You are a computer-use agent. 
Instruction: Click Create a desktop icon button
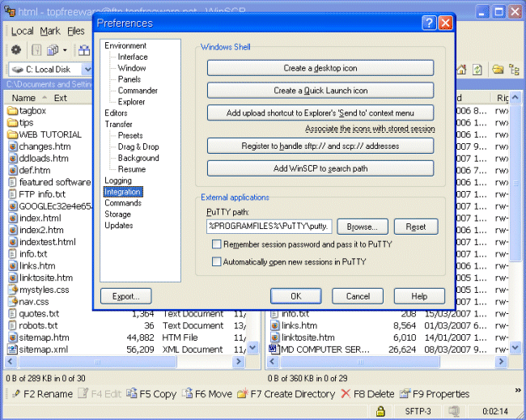pos(320,68)
